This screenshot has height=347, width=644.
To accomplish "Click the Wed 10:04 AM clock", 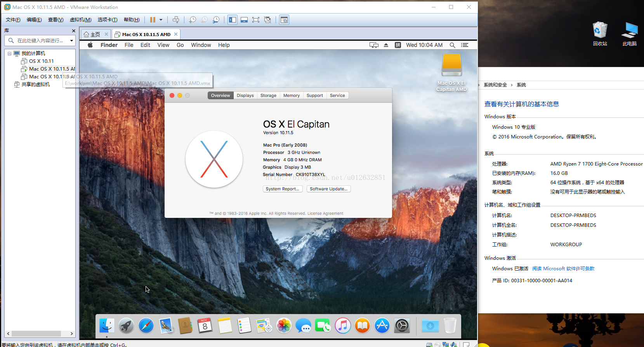I will [424, 45].
